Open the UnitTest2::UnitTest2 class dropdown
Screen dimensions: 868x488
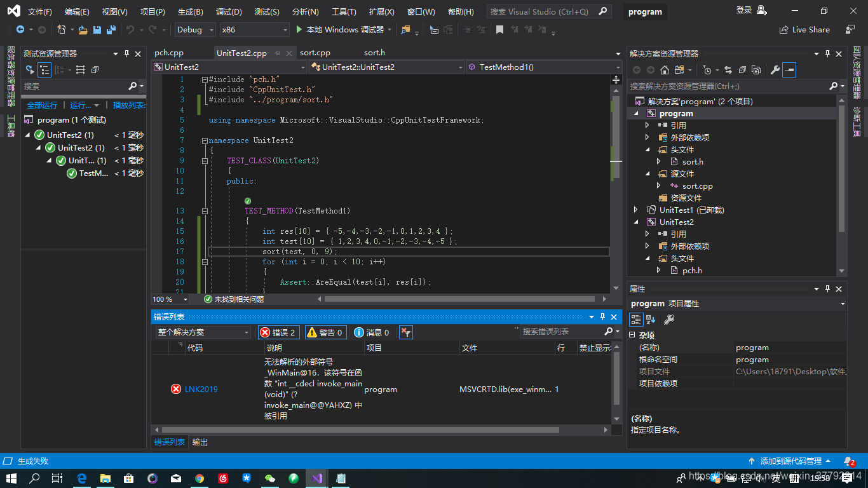[387, 67]
